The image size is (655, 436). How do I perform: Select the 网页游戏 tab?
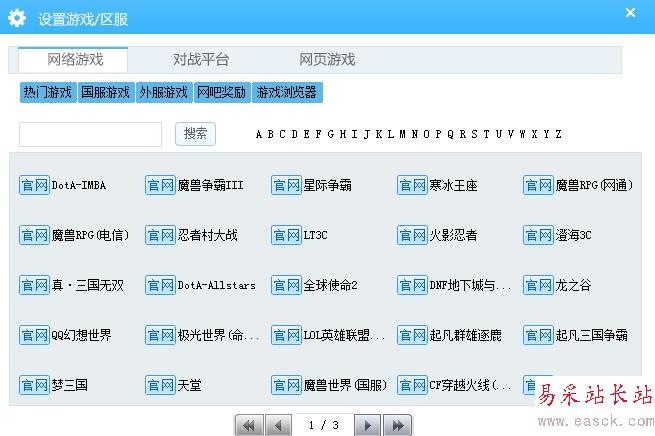[327, 60]
